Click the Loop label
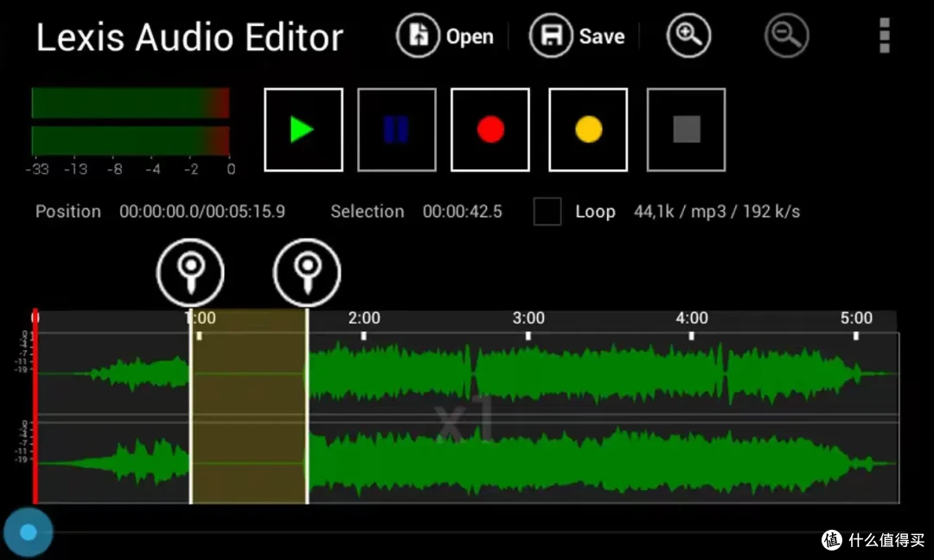Image resolution: width=934 pixels, height=560 pixels. 595,211
